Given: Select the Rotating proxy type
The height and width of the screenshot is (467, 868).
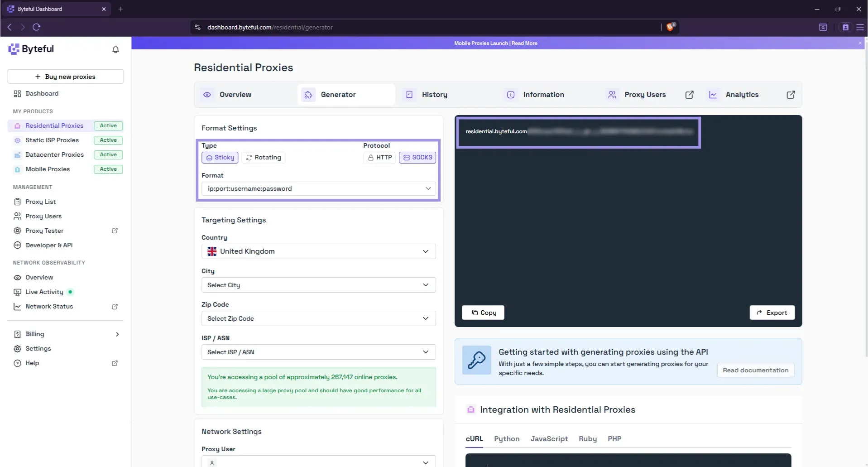Looking at the screenshot, I should pos(264,158).
